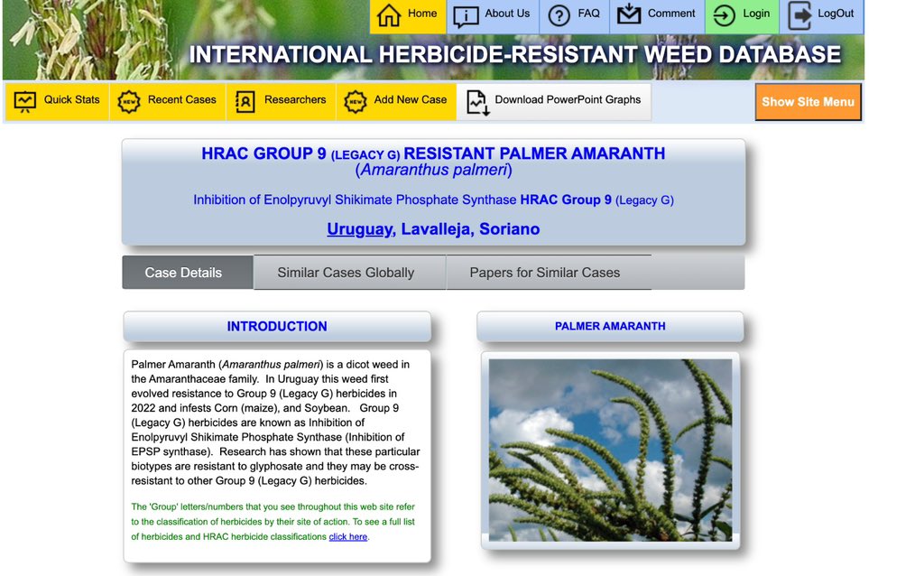Screen dimensions: 924x576
Task: Click the 'HRAC GROUP 9 RESISTANT PALMER AMARANTH' title
Action: point(433,153)
